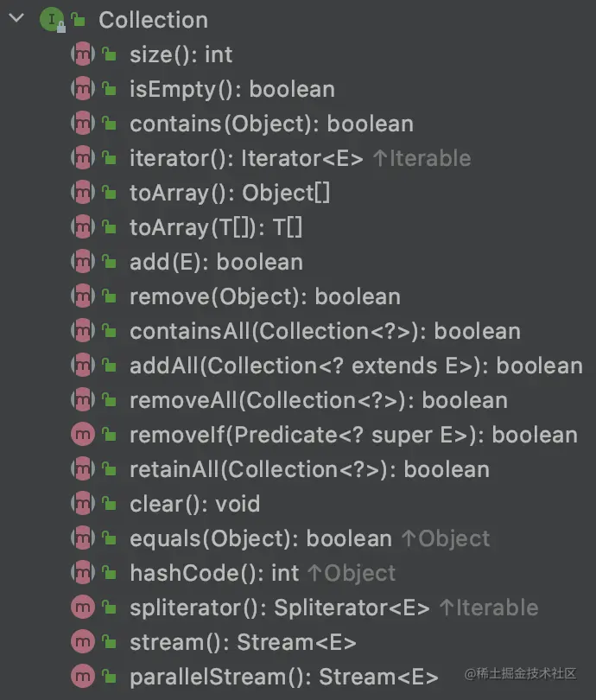Click the public visibility lock beside clear()
Viewport: 596px width, 700px height.
[x=109, y=504]
